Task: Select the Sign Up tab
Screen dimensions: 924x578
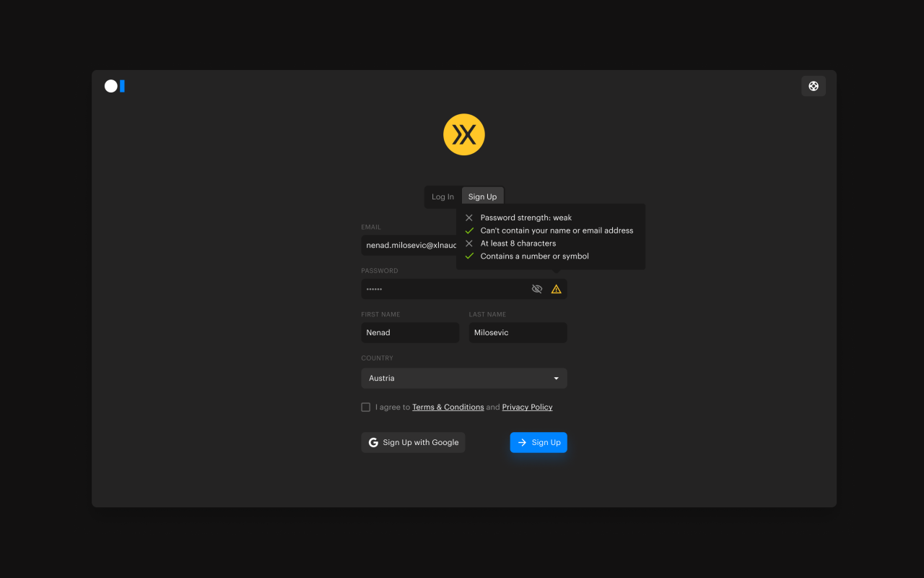Action: (x=482, y=197)
